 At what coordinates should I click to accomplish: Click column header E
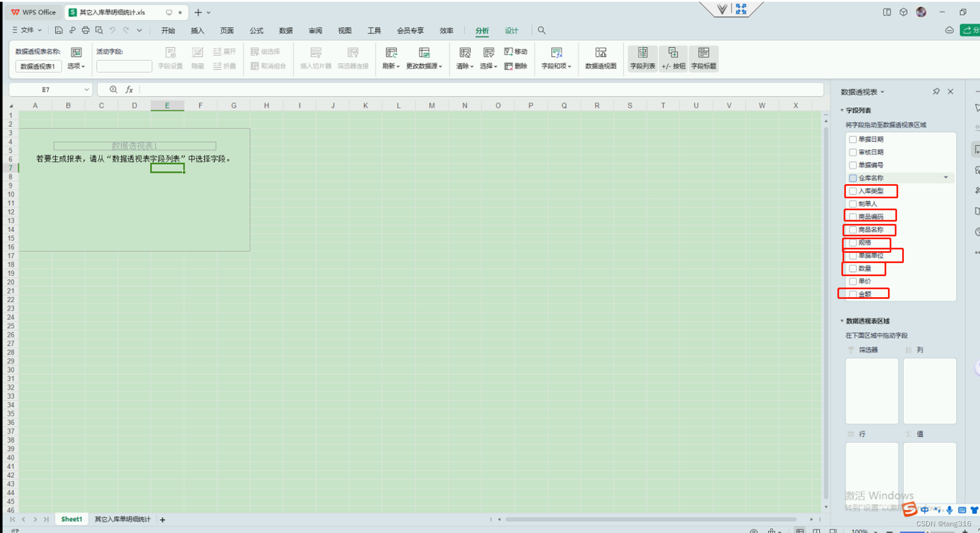coord(167,106)
